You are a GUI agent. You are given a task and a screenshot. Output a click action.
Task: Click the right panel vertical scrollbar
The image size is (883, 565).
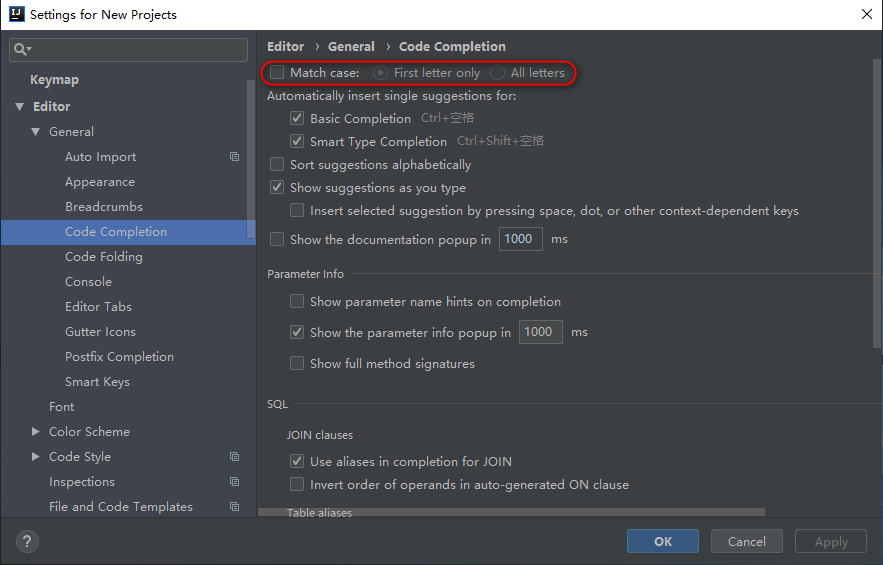877,203
